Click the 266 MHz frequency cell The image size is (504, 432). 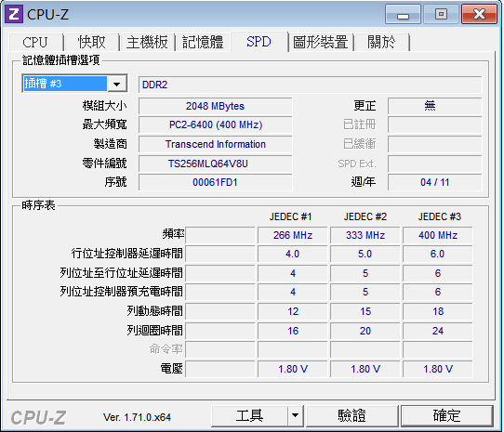click(x=293, y=235)
